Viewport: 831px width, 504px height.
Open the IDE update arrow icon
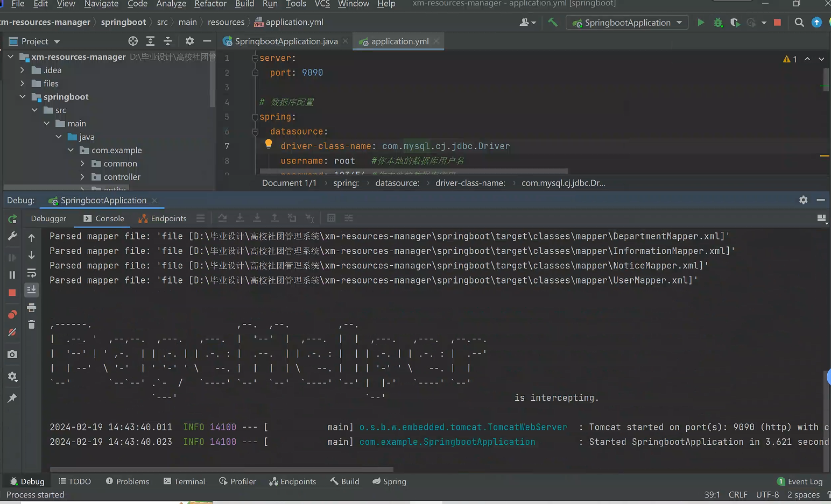817,23
